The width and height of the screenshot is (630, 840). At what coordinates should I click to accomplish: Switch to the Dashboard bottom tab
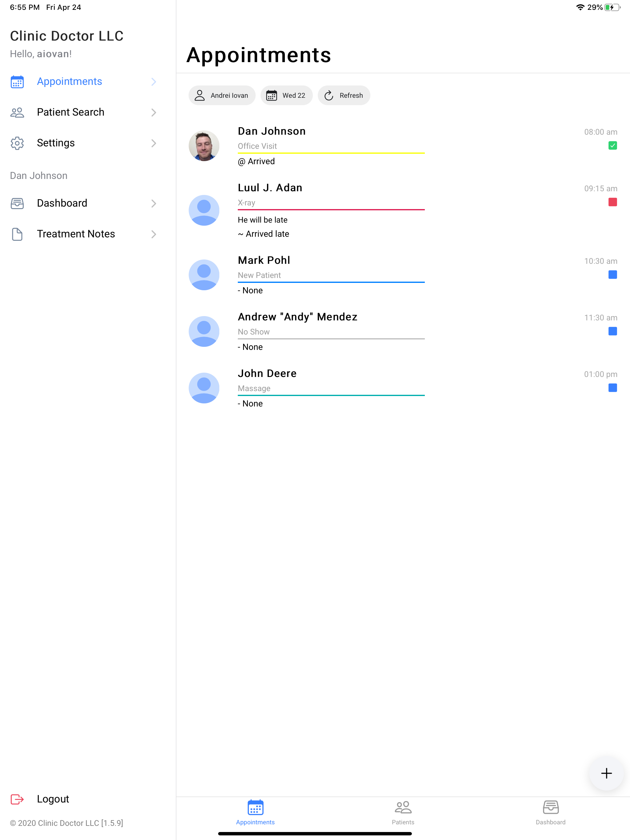(551, 813)
